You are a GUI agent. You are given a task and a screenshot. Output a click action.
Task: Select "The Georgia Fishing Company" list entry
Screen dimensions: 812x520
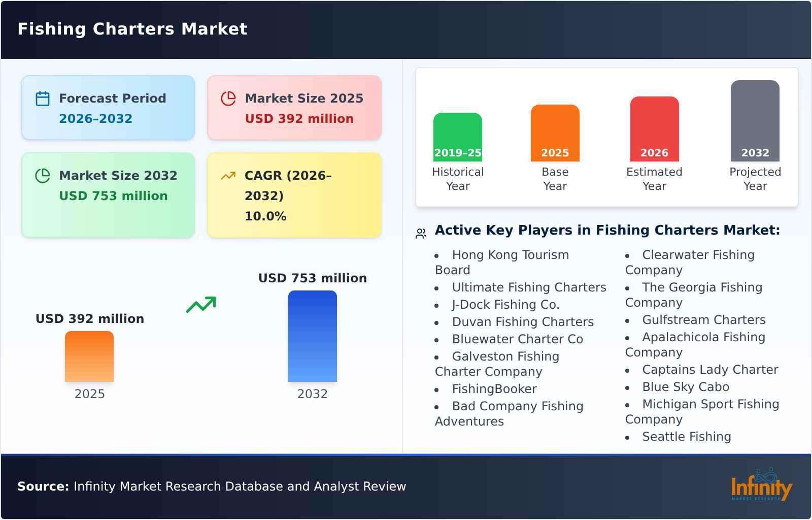[694, 295]
